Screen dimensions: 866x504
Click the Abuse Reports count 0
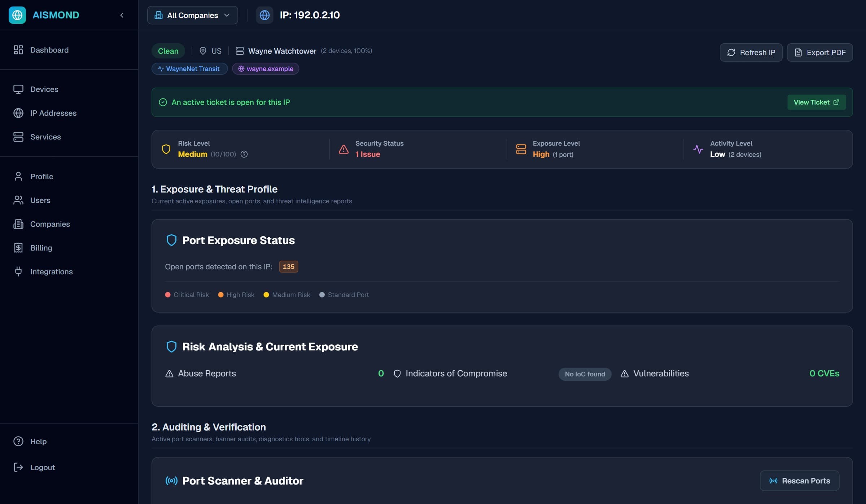click(x=381, y=373)
